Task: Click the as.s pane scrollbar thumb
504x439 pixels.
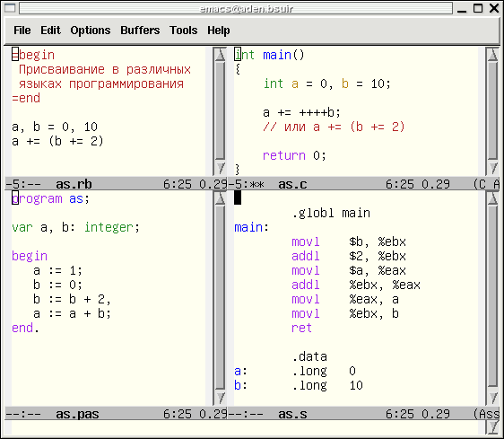Action: click(x=492, y=295)
